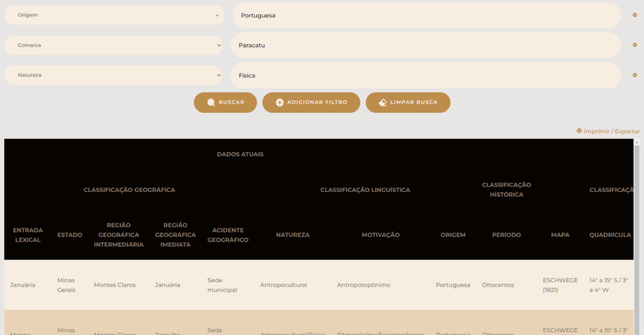The width and height of the screenshot is (644, 335).
Task: Click the Física filter value field
Action: pos(425,76)
